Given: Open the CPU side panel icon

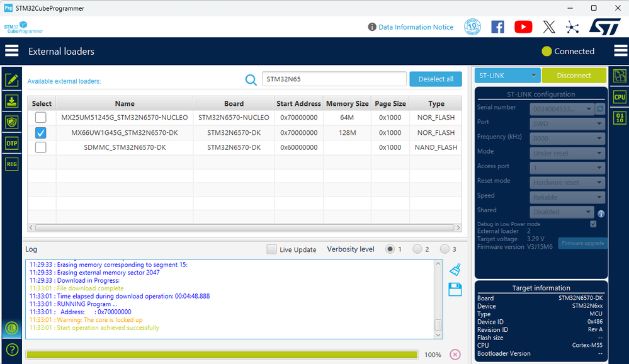Looking at the screenshot, I should (x=620, y=97).
